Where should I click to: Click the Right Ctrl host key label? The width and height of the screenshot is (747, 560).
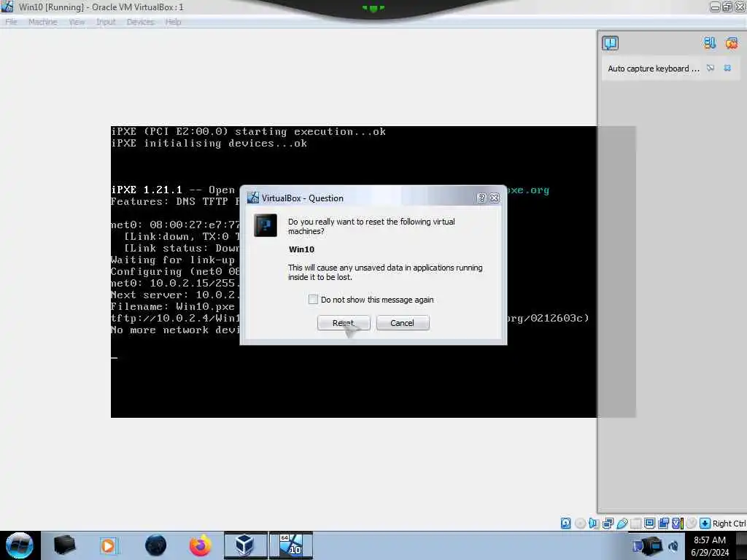[x=729, y=524]
